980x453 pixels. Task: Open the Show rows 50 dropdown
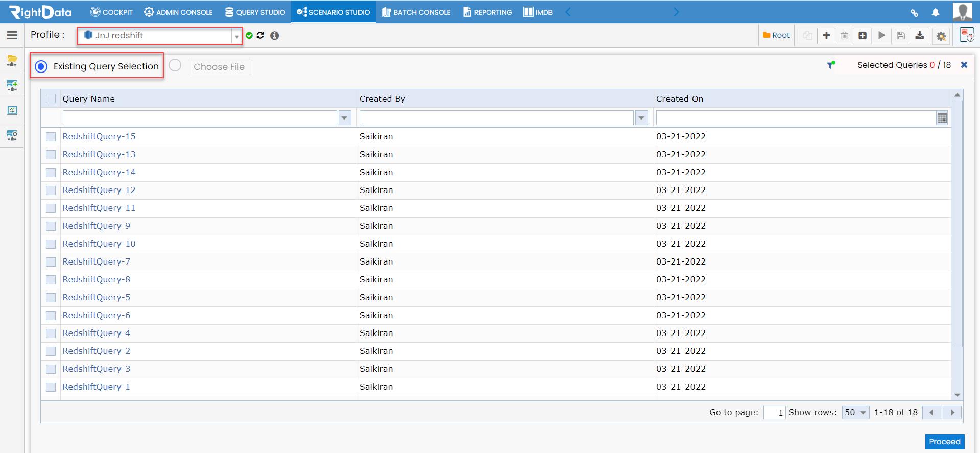click(856, 412)
